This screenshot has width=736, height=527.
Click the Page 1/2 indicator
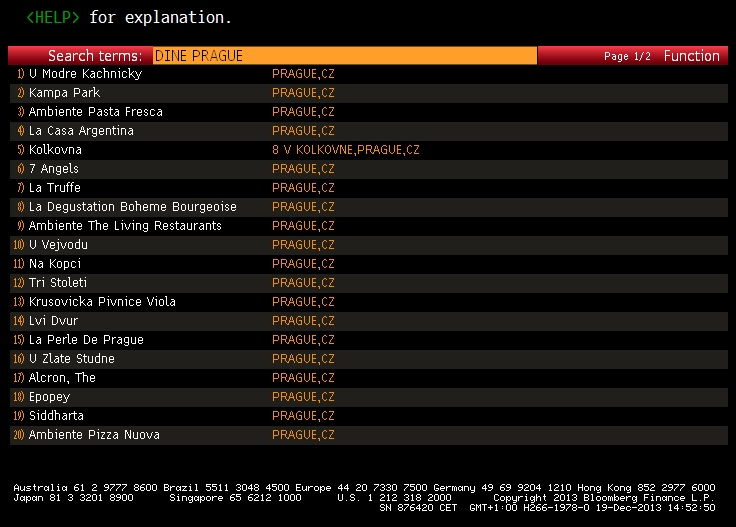pos(627,56)
